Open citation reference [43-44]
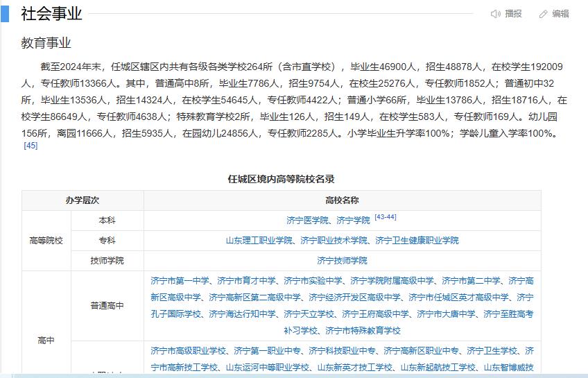Image resolution: width=588 pixels, height=378 pixels. (385, 217)
